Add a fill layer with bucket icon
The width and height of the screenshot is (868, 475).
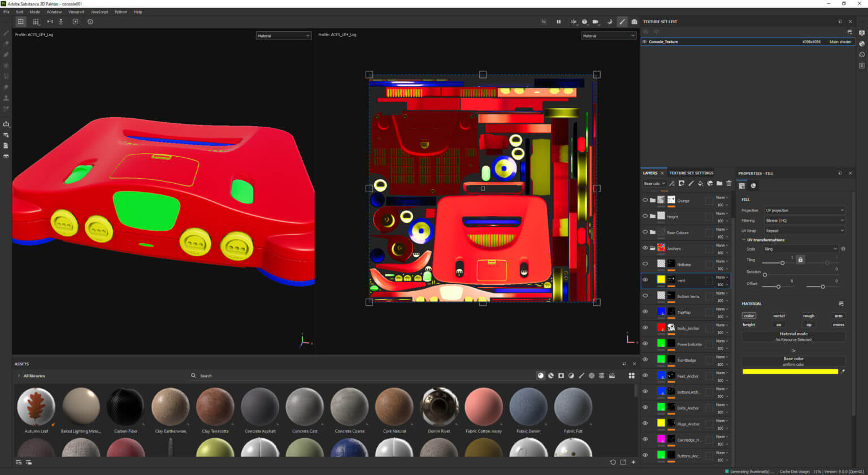point(700,183)
